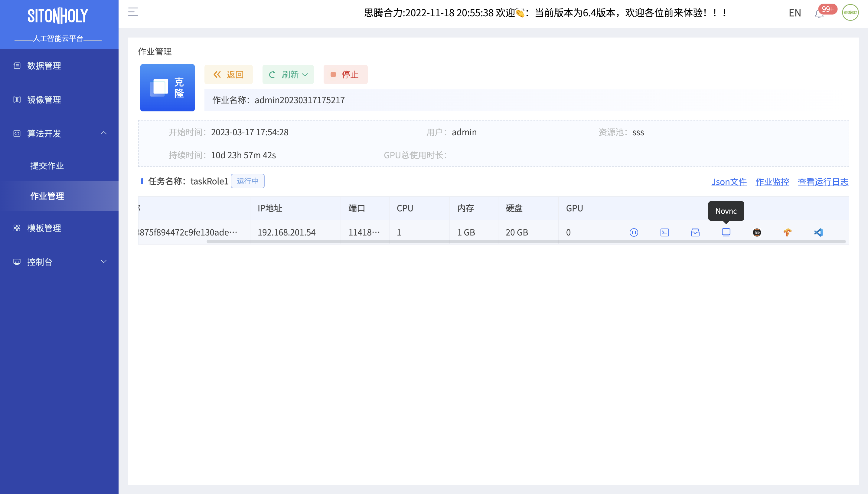Click the scrolling version announcement banner

(546, 13)
